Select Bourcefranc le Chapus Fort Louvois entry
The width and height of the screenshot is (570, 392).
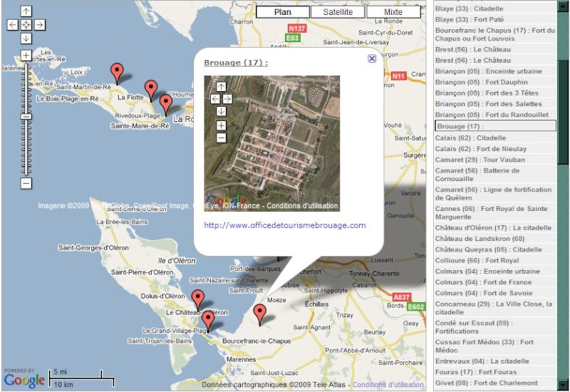[495, 34]
